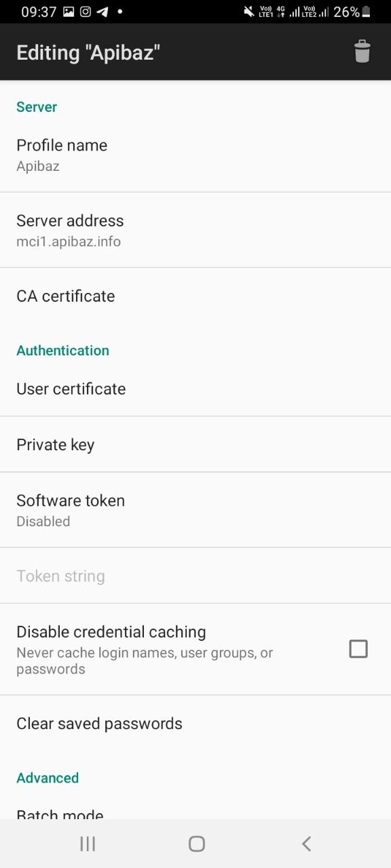This screenshot has height=868, width=391.
Task: Tap the Telegram notification icon in status bar
Action: (103, 12)
